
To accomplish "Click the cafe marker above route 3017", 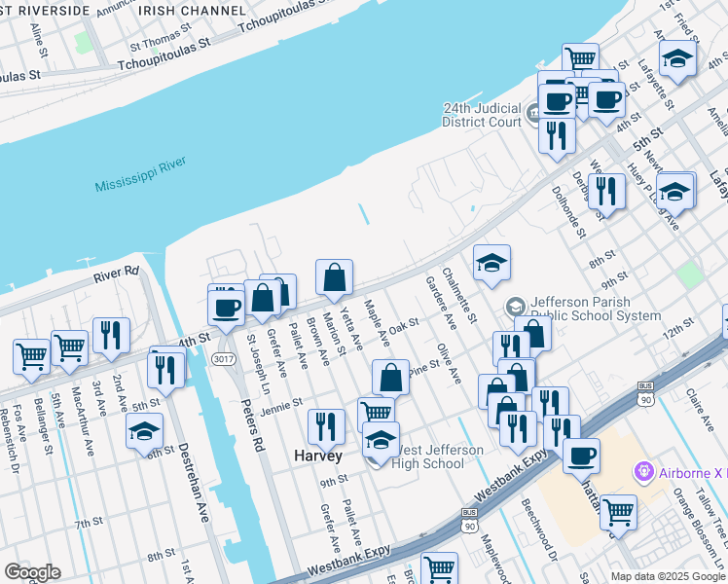I will (226, 311).
